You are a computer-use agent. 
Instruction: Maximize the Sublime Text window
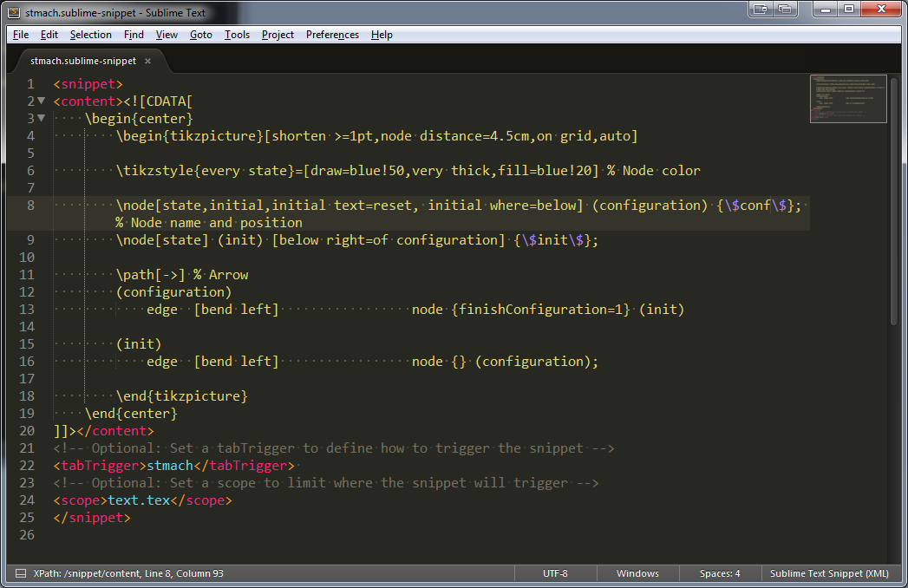coord(848,10)
